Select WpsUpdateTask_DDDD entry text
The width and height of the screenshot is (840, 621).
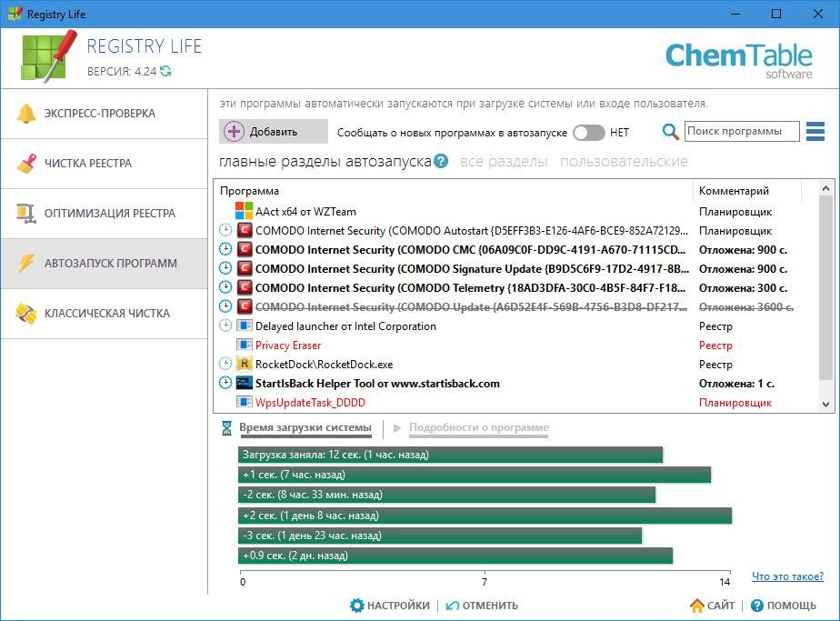point(310,403)
